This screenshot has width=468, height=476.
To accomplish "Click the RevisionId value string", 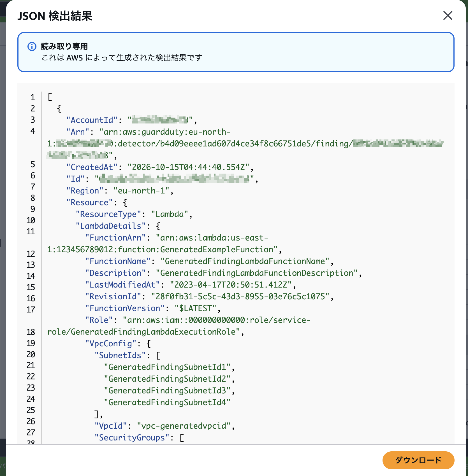I will pos(240,297).
